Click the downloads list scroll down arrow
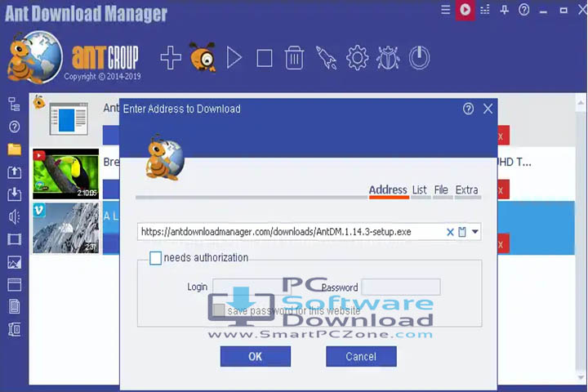Image resolution: width=588 pixels, height=392 pixels. [x=581, y=377]
